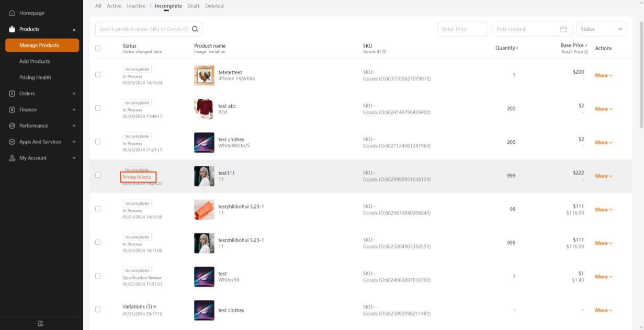Click the search magnifier icon
Image resolution: width=644 pixels, height=330 pixels.
[x=195, y=29]
